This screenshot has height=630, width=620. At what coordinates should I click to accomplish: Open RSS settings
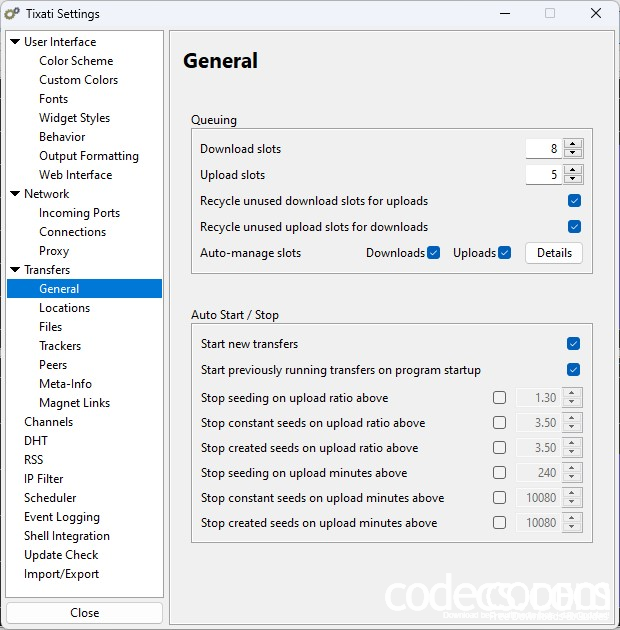click(x=33, y=459)
